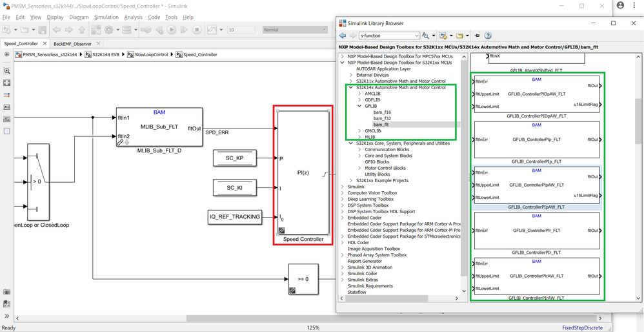Select Stateflow in the library tree
The image size is (644, 332).
click(357, 292)
